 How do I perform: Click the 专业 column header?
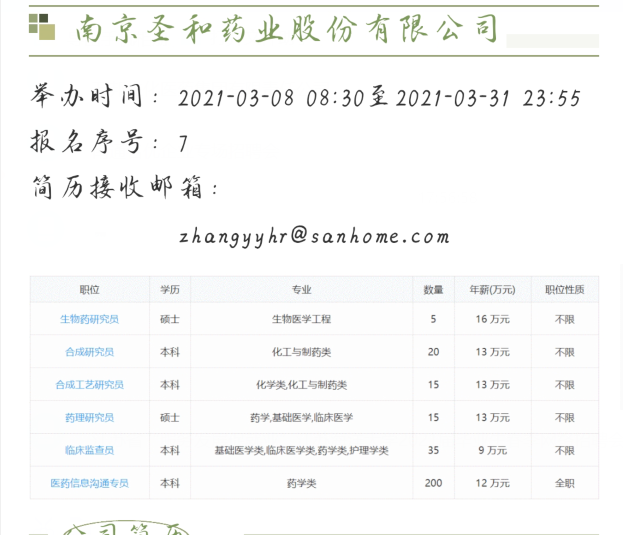[x=301, y=290]
